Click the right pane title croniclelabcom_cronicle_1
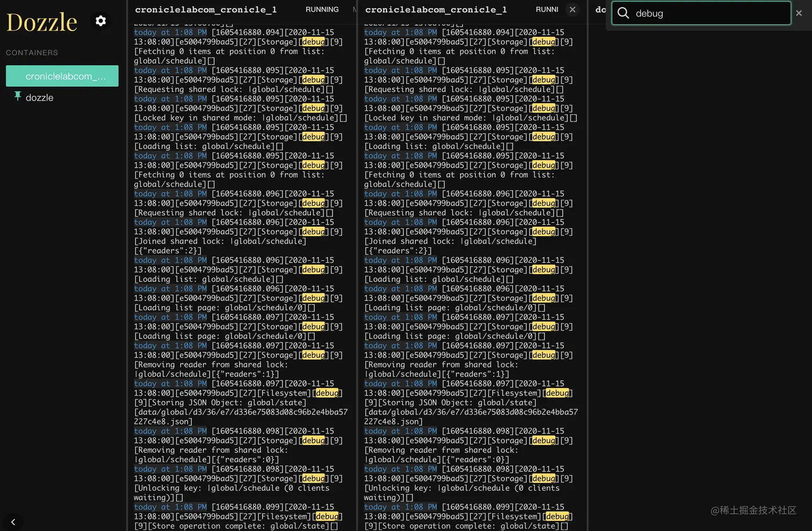Screen dimensions: 812x531 tap(436, 10)
